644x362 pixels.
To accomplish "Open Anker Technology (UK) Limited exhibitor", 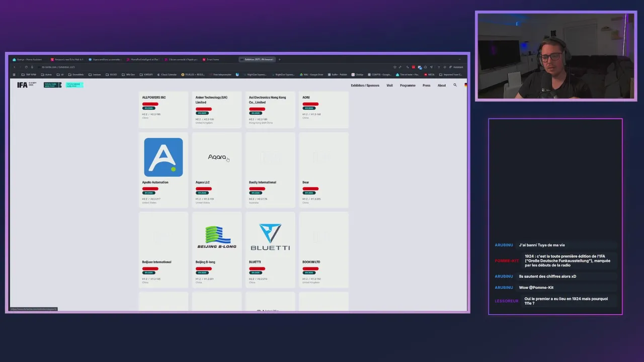I will pyautogui.click(x=211, y=100).
